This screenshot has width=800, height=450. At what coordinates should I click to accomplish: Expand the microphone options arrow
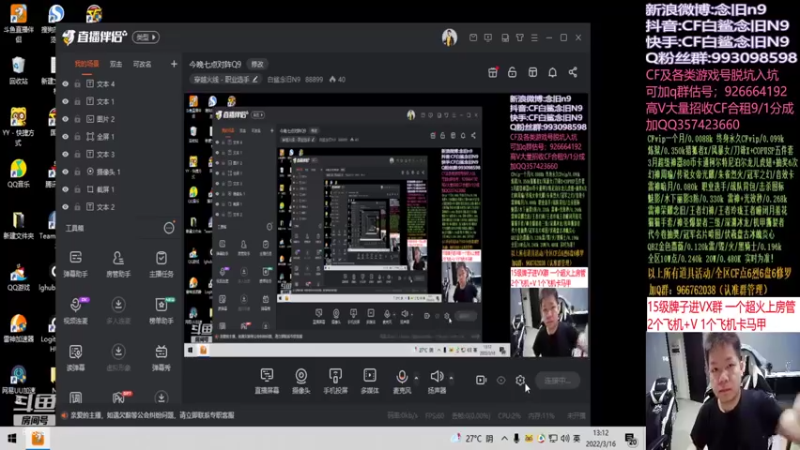416,378
